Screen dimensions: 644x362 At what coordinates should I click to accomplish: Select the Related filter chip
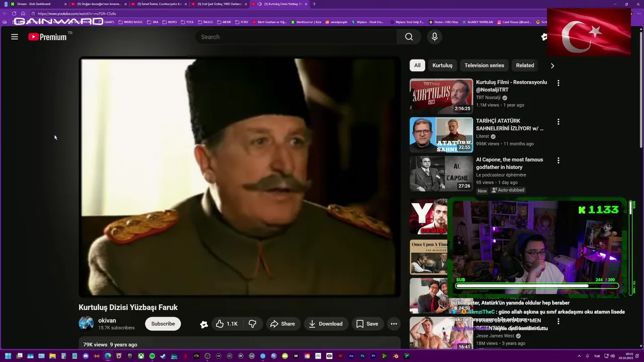point(525,65)
